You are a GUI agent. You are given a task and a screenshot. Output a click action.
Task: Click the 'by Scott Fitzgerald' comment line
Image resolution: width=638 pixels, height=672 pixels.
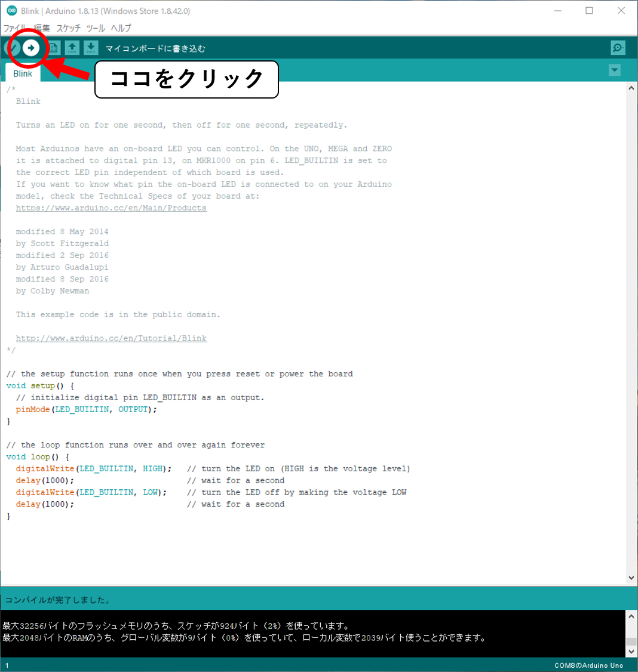tap(62, 244)
